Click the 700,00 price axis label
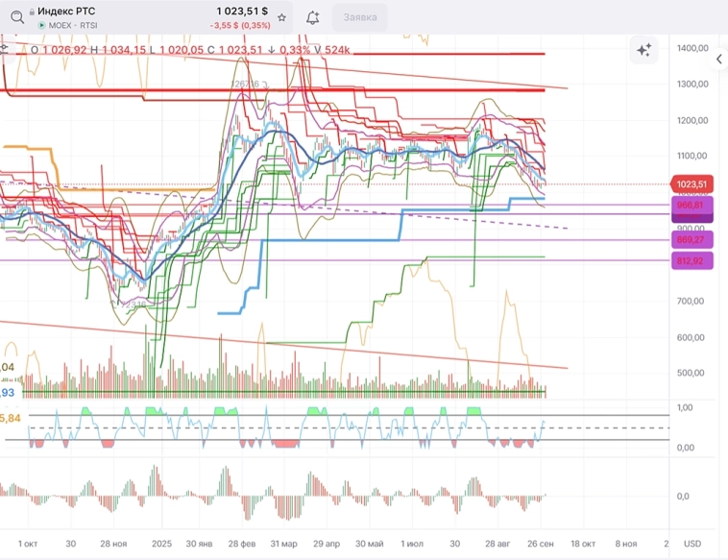728x560 pixels. coord(691,301)
